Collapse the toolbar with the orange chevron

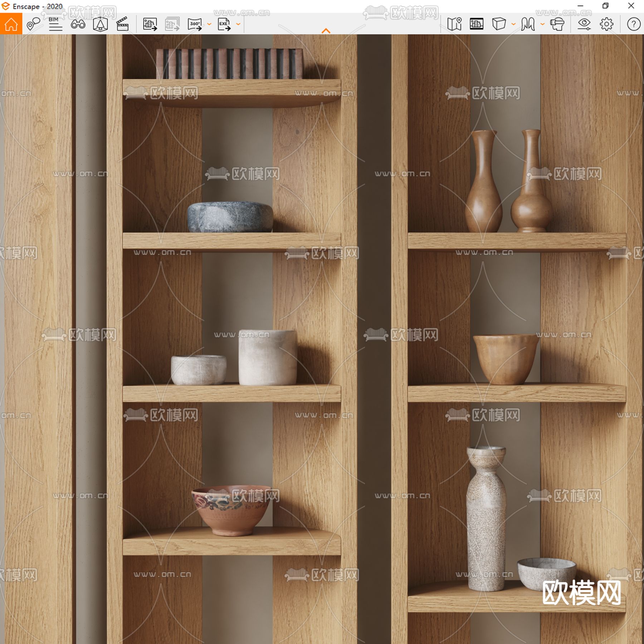tap(326, 31)
